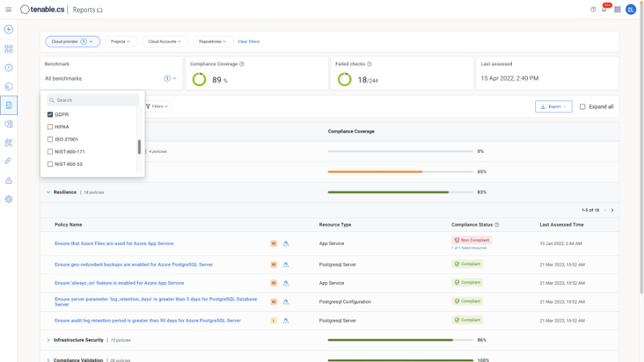Open policy about log_retention_days parameter
Viewport: 644px width, 362px height.
point(155,301)
